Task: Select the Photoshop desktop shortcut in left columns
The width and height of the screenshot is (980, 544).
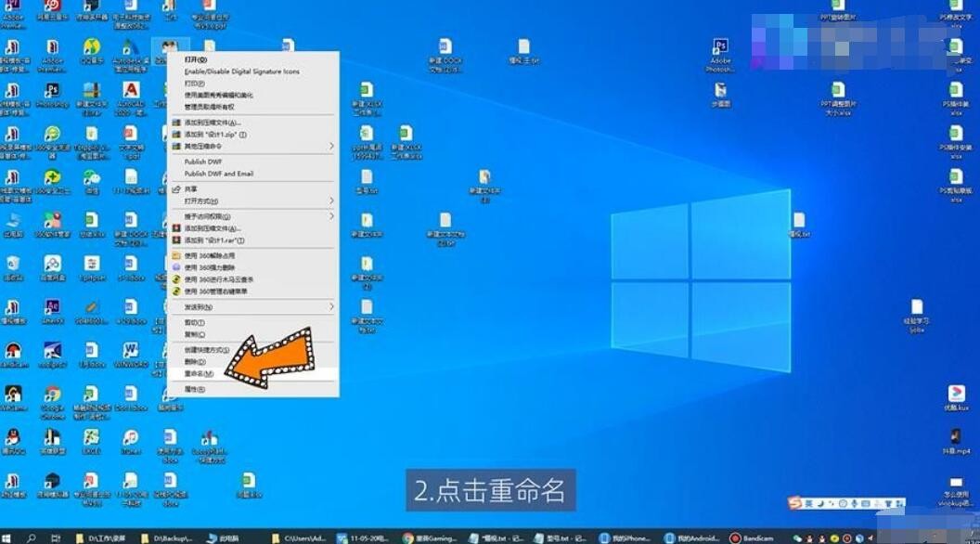Action: [53, 96]
